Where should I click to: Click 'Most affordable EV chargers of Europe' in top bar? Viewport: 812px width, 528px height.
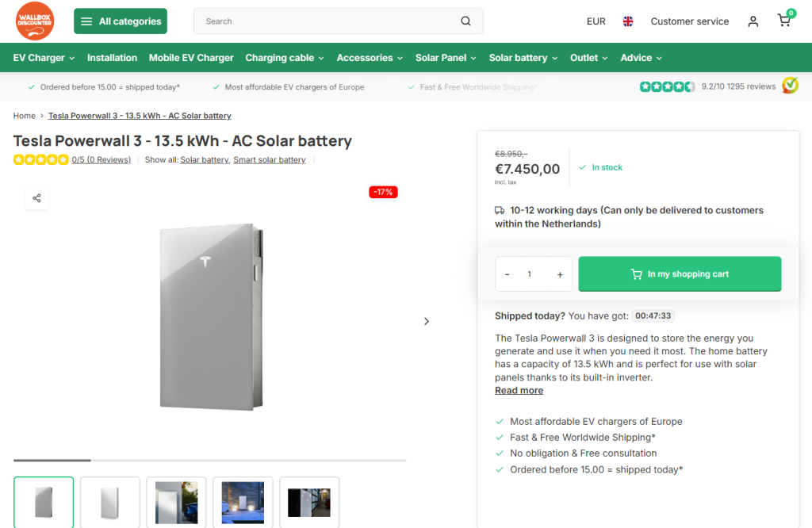(x=294, y=87)
